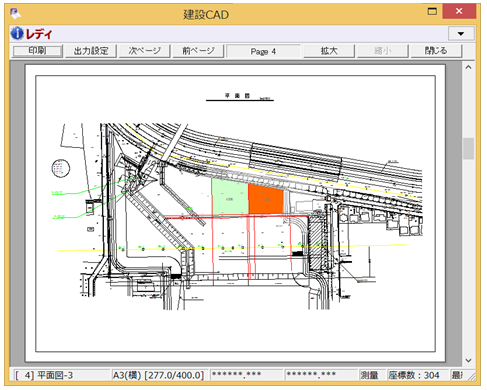487x390 pixels.
Task: Close the preview with 閉じる button
Action: tap(436, 51)
